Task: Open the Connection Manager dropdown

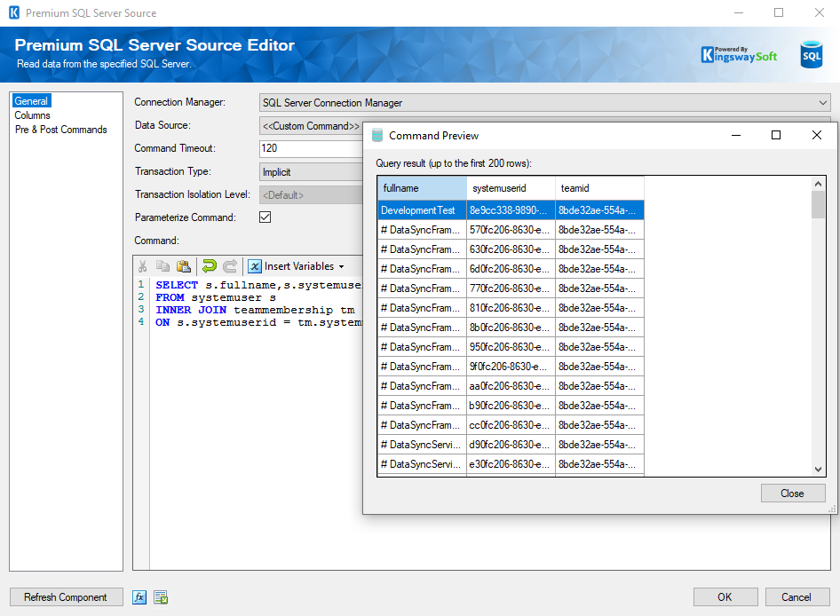Action: click(x=824, y=102)
